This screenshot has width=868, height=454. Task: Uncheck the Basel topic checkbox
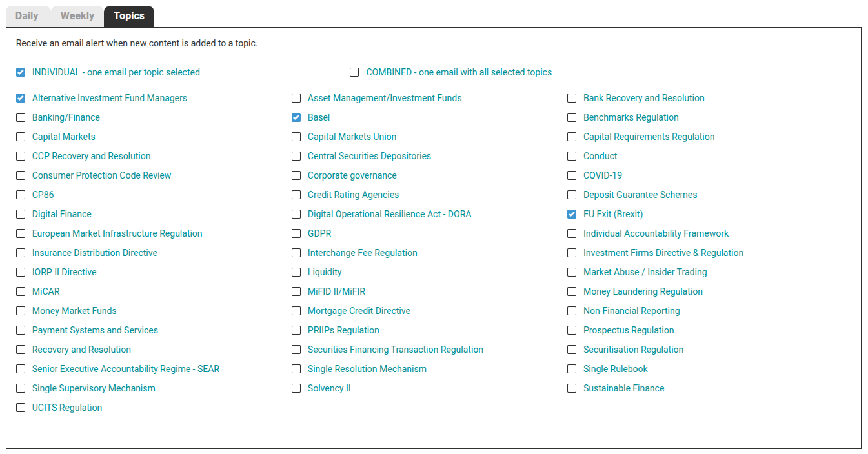coord(296,117)
